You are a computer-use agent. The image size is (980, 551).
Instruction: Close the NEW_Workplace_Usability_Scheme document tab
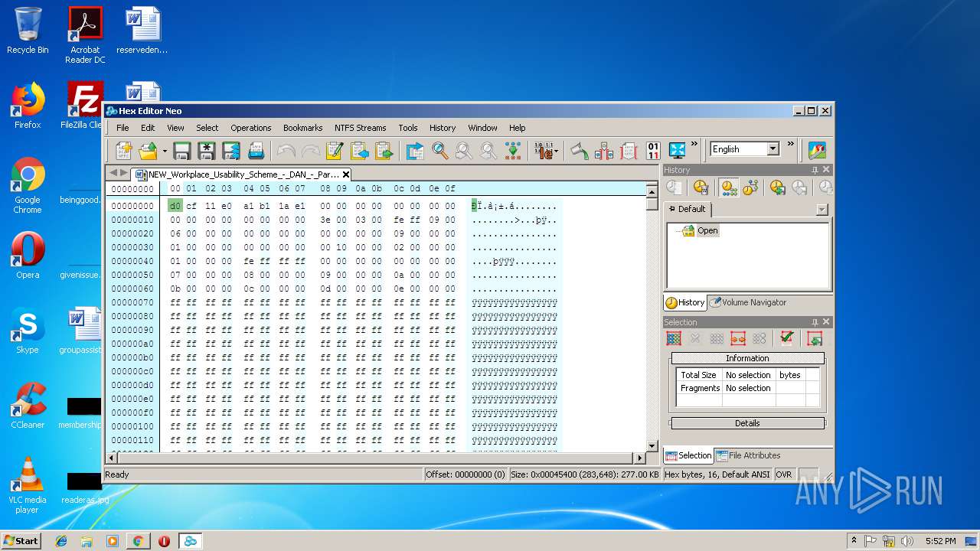point(346,174)
